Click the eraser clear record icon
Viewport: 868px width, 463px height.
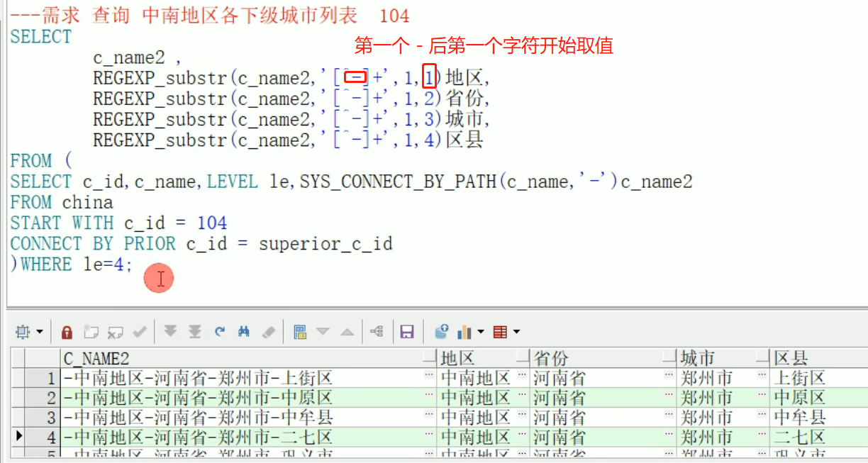pos(268,331)
